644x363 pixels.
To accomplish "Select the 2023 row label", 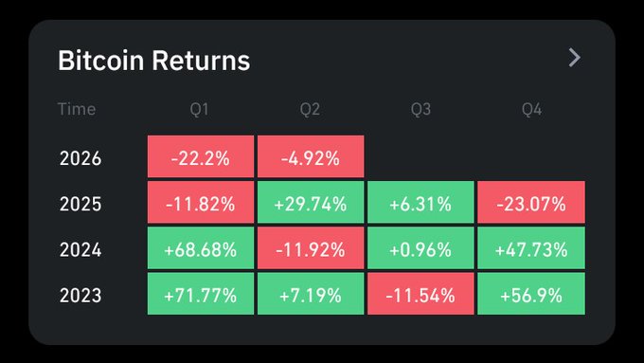I will coord(80,295).
